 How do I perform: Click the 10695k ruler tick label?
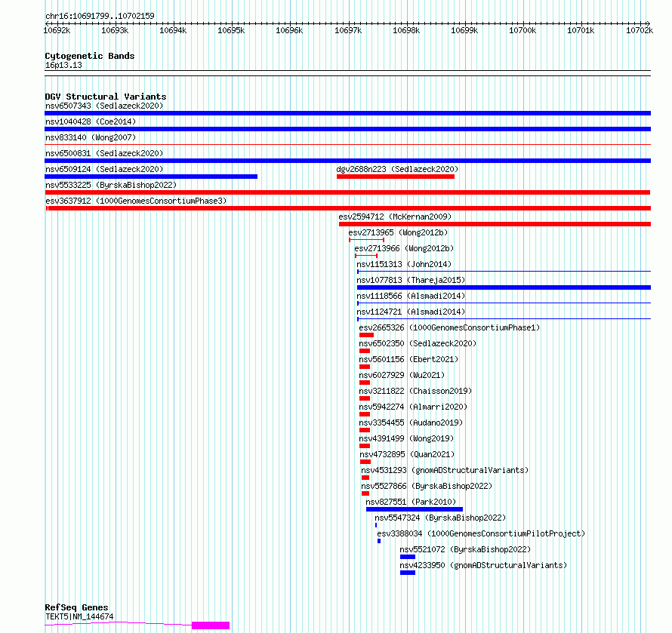(231, 30)
